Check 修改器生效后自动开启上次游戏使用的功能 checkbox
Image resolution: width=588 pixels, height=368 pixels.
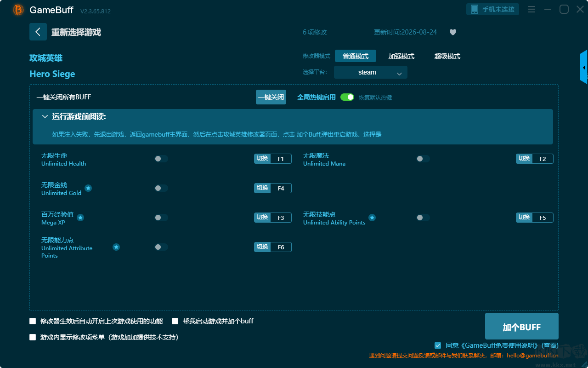[x=33, y=321]
